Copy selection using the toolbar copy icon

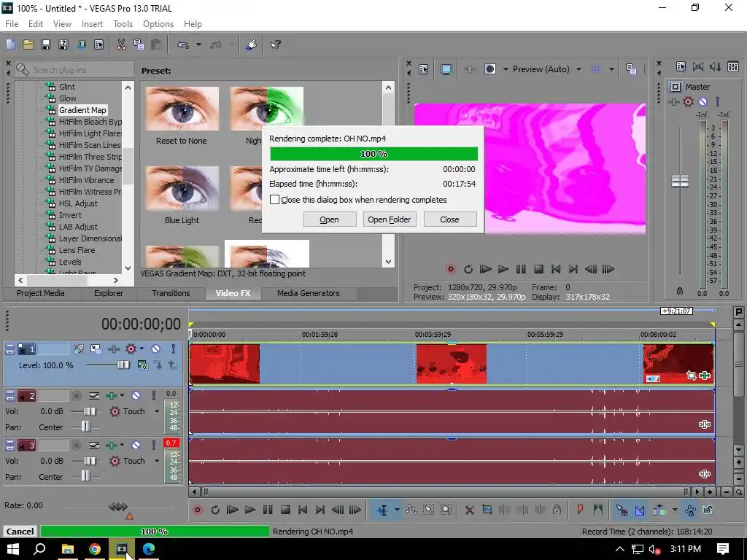click(x=139, y=44)
